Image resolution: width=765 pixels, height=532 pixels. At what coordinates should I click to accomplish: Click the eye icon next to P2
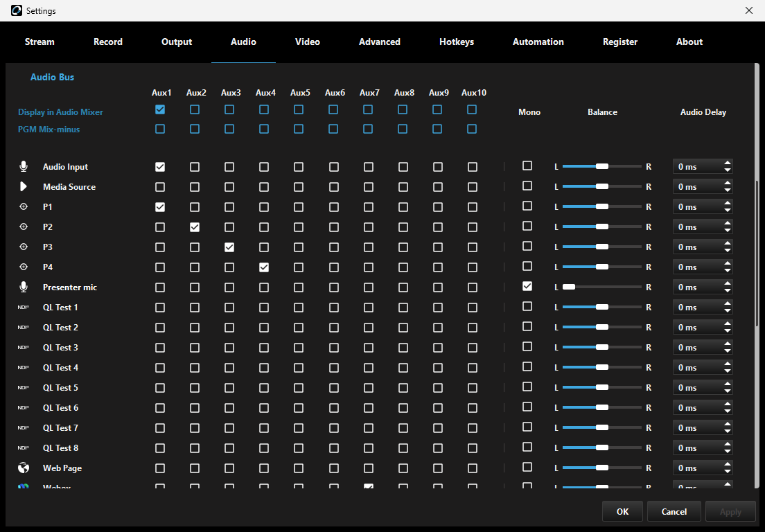coord(24,227)
